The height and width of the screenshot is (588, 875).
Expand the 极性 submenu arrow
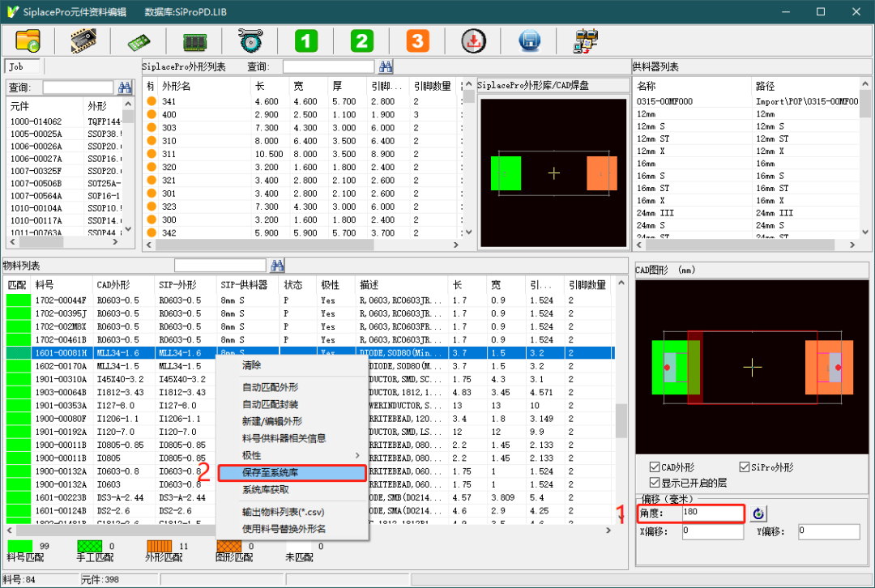tap(358, 456)
